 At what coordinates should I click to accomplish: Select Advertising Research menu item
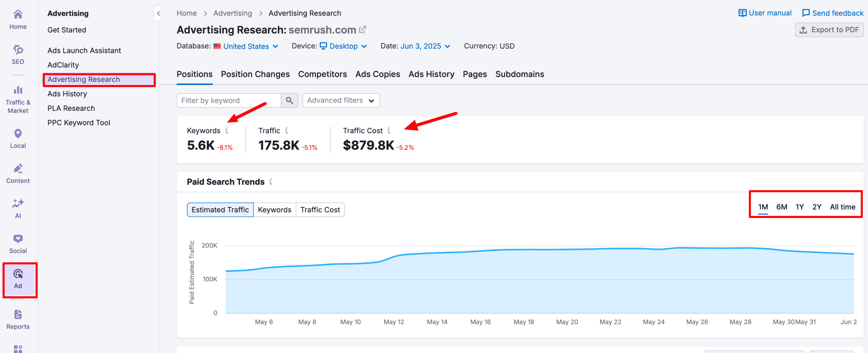pos(99,79)
